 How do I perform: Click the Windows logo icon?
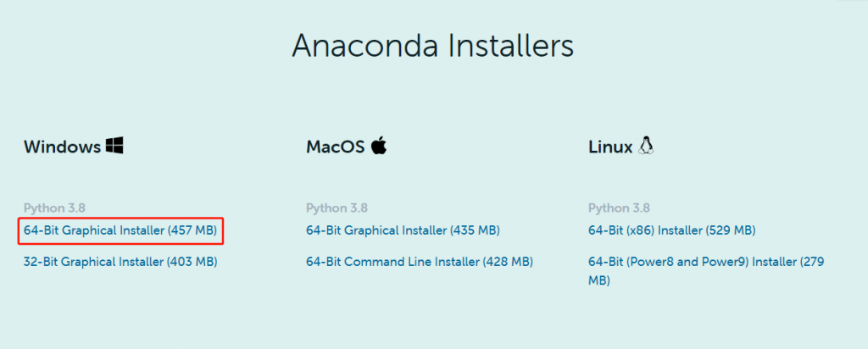(114, 146)
